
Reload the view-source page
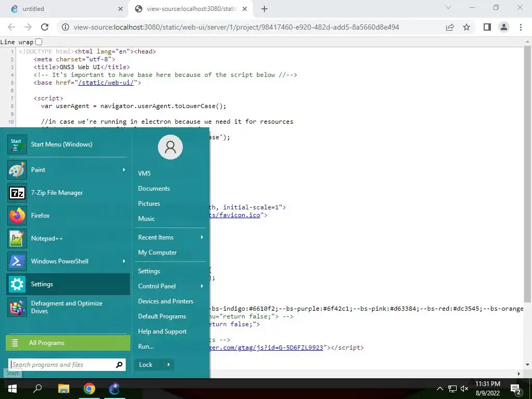[45, 27]
